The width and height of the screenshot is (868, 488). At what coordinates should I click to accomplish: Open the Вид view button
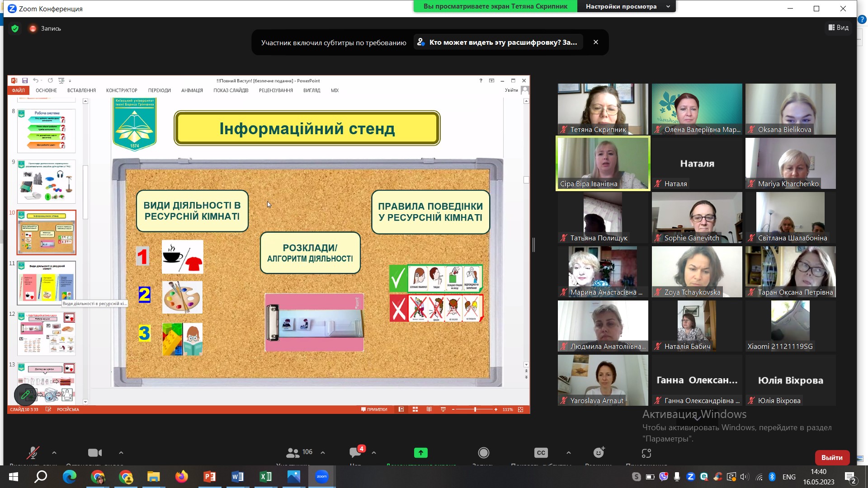838,28
